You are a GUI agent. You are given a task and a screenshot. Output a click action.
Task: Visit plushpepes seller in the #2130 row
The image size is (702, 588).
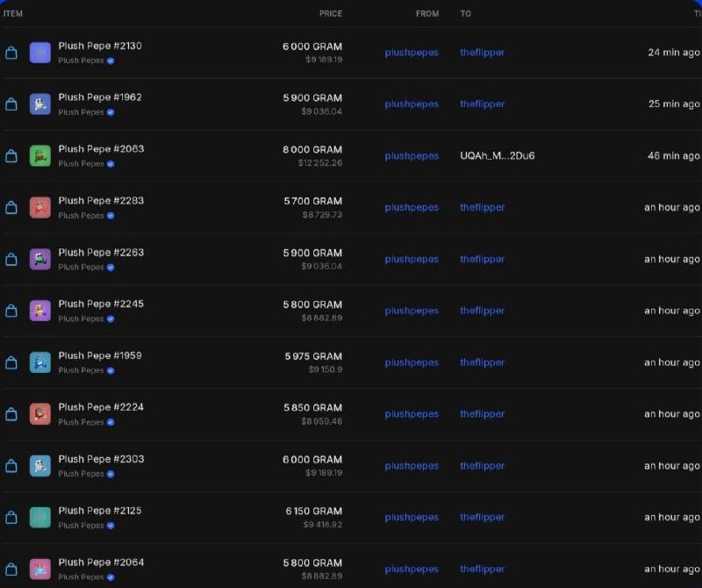pyautogui.click(x=412, y=53)
